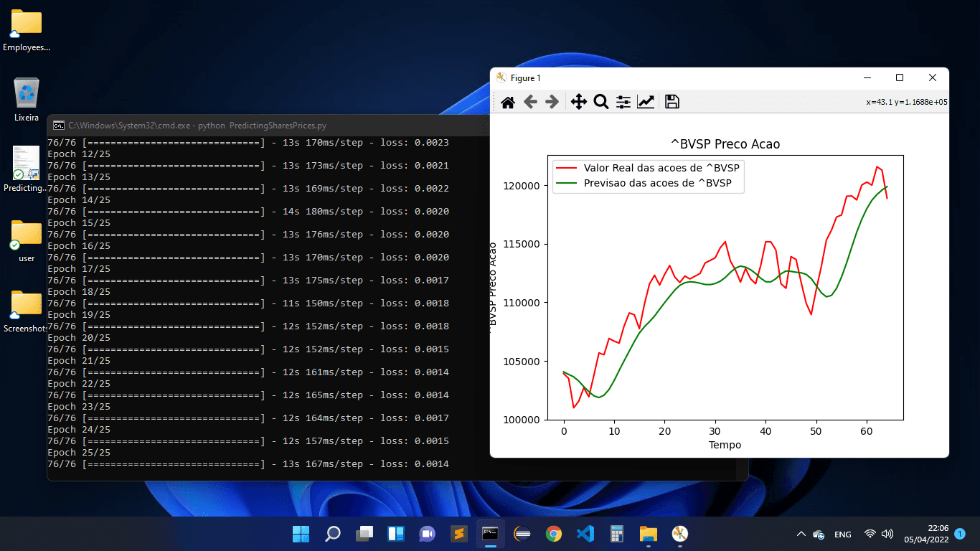Click the Back arrow in figure toolbar

coord(530,102)
